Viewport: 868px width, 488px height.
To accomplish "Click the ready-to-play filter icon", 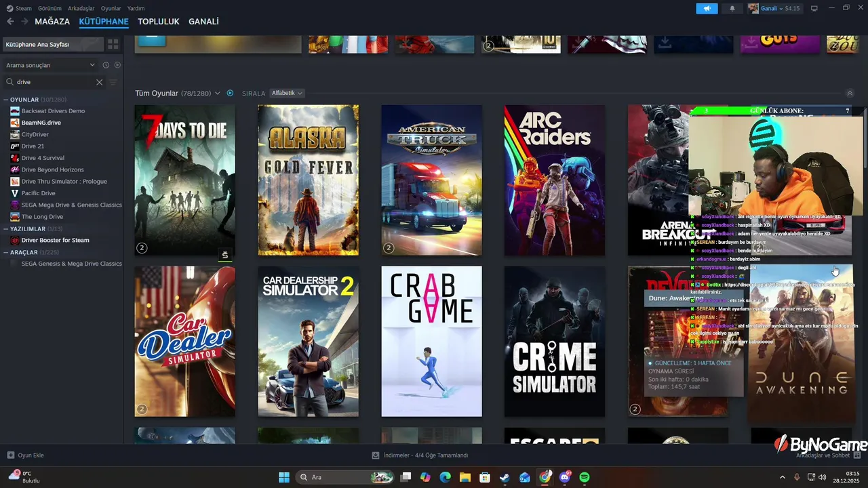I will pyautogui.click(x=117, y=65).
